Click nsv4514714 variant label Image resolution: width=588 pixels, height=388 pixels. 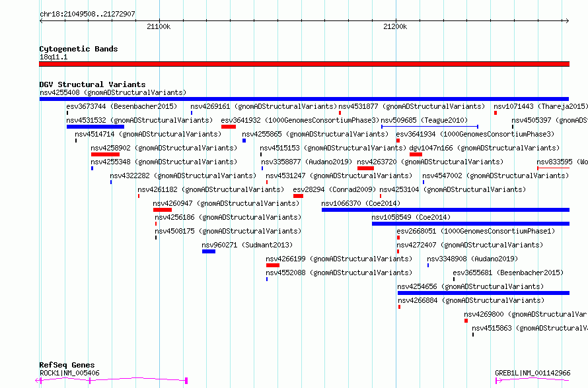coord(148,134)
